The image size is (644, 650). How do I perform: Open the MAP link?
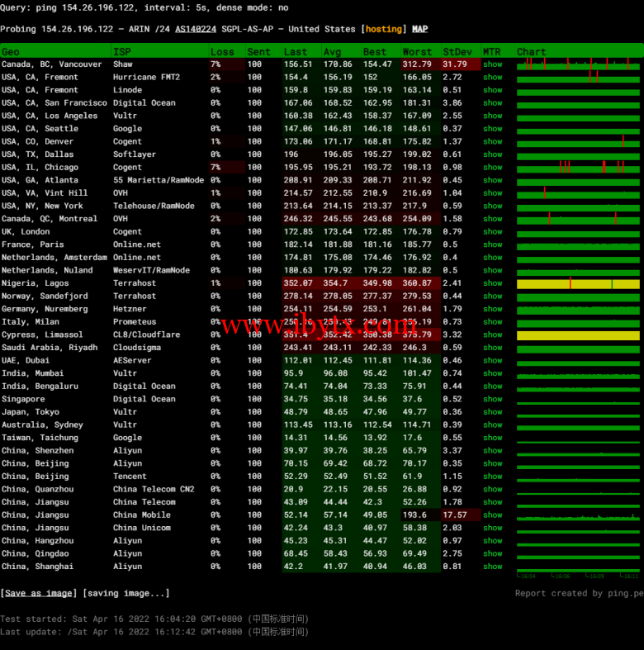click(419, 29)
